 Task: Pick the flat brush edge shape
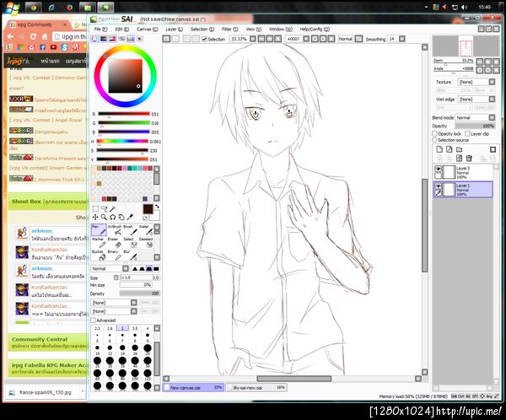click(x=157, y=268)
